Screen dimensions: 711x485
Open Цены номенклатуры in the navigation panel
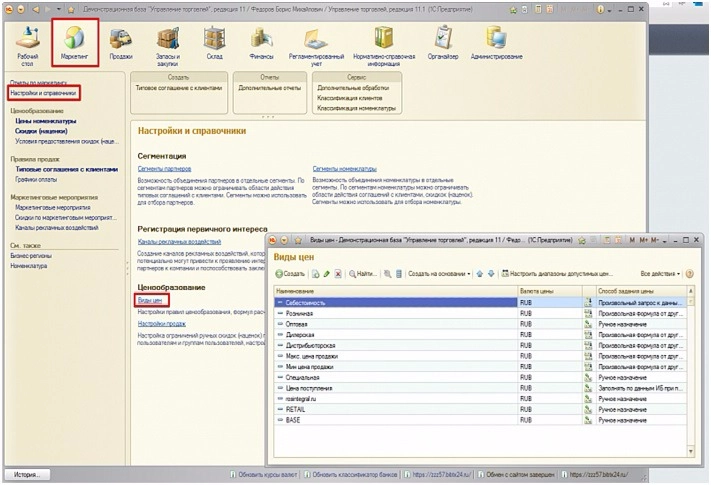[43, 120]
